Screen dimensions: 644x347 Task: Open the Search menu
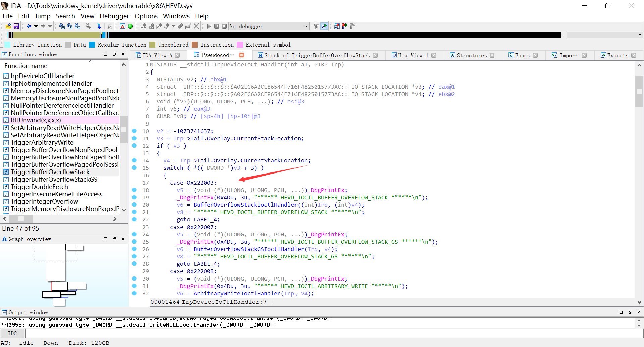(65, 16)
